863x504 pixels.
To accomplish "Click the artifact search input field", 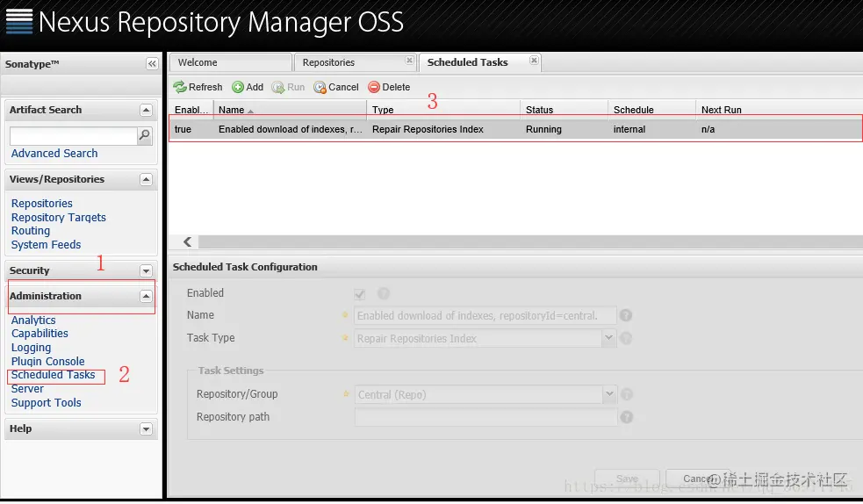I will [x=73, y=136].
